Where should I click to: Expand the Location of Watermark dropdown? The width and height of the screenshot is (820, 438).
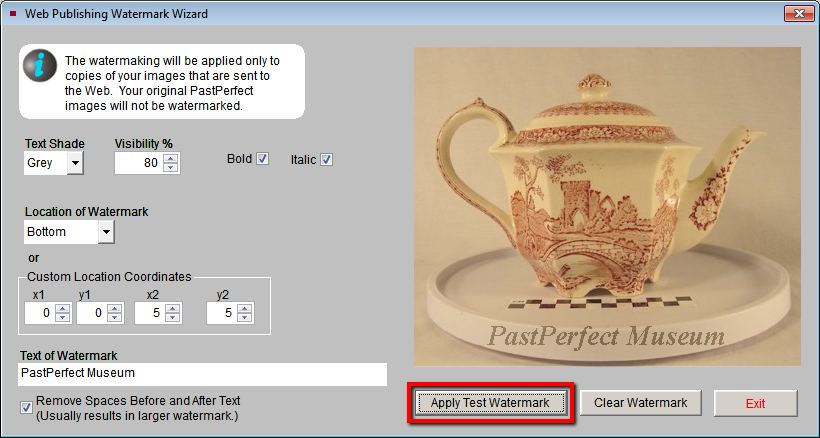click(x=106, y=232)
